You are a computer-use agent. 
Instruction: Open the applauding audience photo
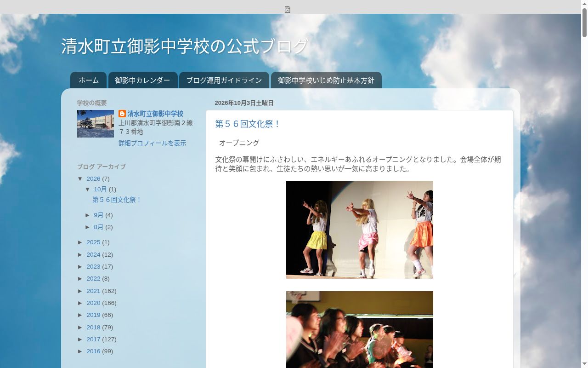tap(360, 329)
